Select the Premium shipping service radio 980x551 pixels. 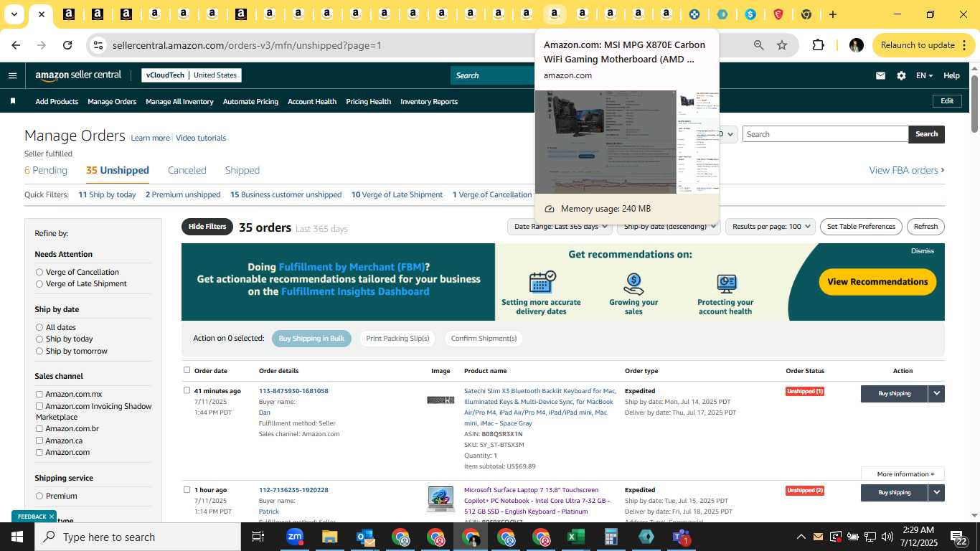point(39,496)
